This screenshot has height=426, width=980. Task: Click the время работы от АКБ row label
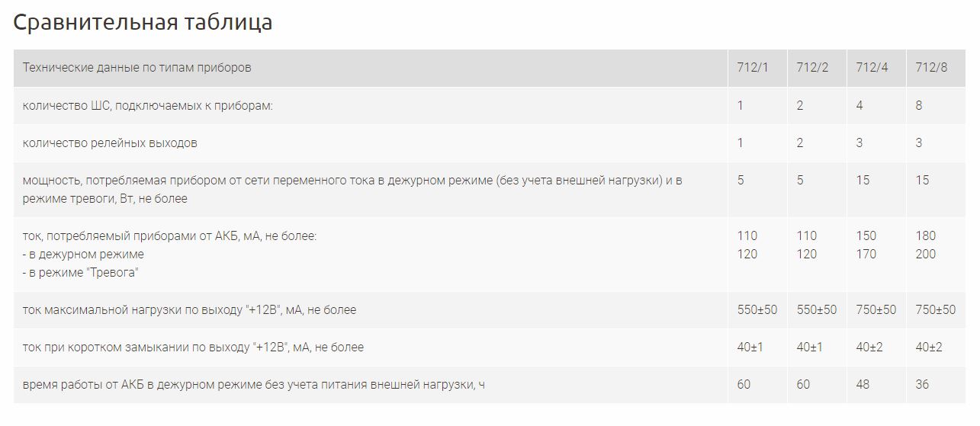pyautogui.click(x=253, y=385)
